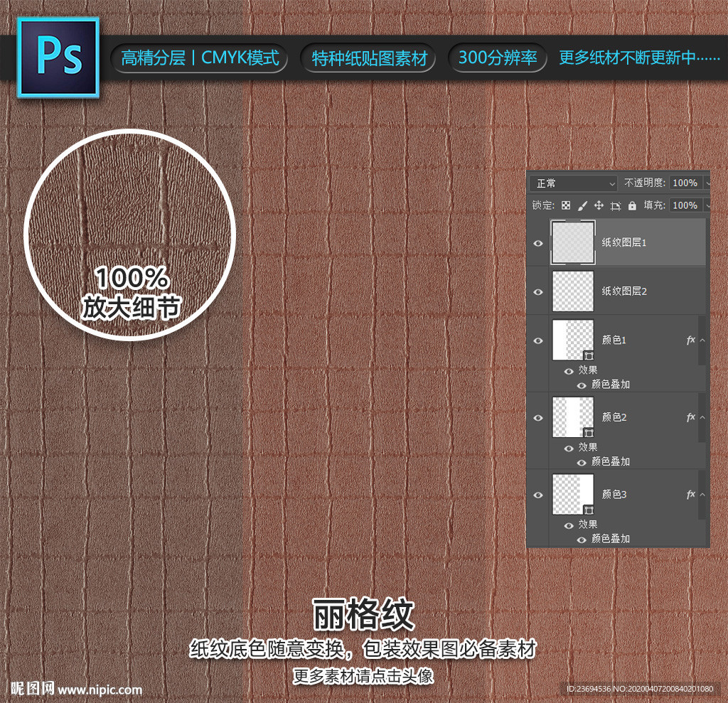Click the 丽格纹 title
This screenshot has width=728, height=703.
[363, 614]
